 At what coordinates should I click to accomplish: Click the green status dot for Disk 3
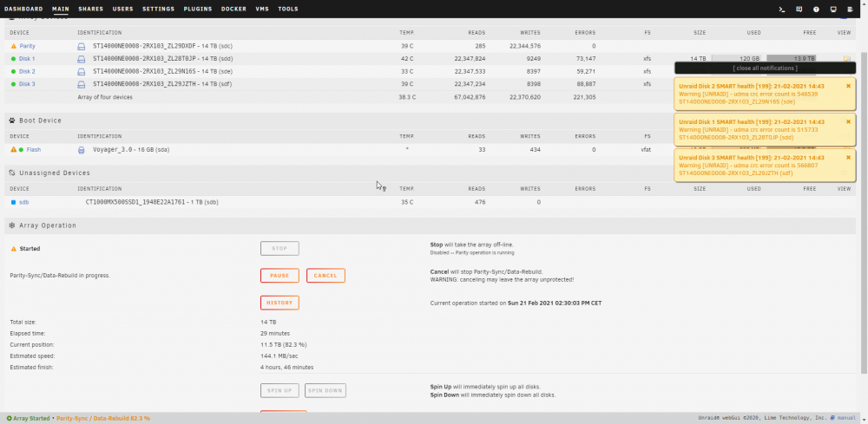click(x=13, y=84)
